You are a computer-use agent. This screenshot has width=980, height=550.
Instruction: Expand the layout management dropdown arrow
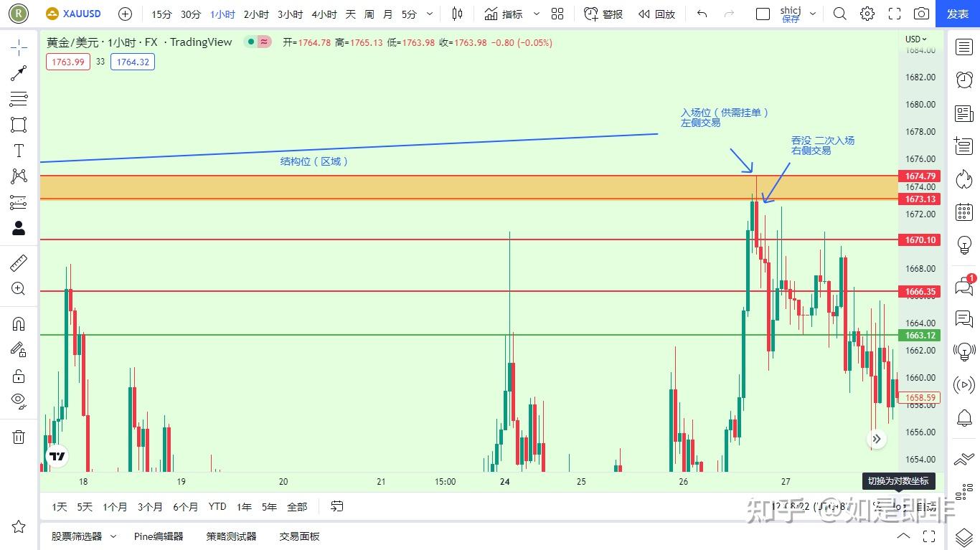pyautogui.click(x=813, y=14)
